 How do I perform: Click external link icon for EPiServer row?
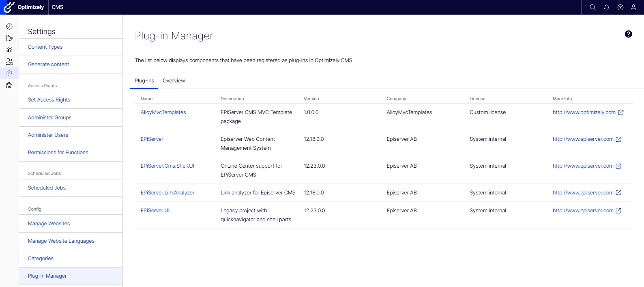[618, 139]
